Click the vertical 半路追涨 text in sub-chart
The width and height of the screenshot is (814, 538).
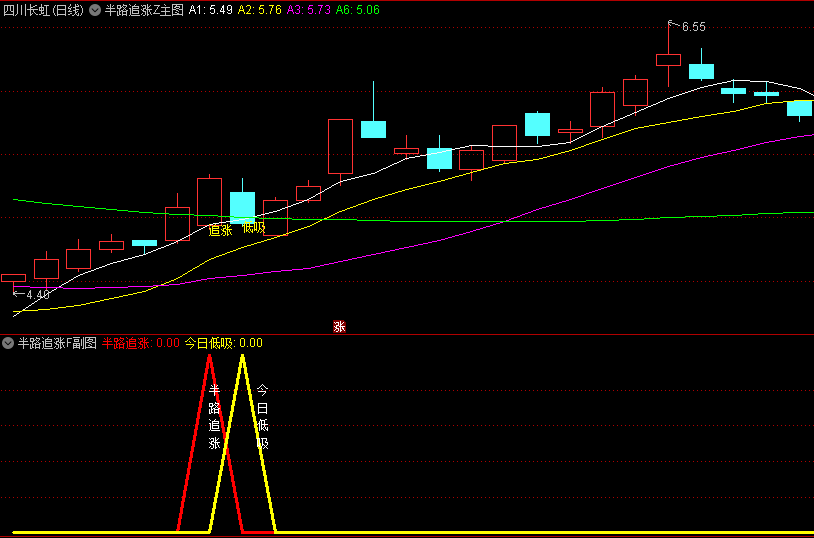[x=214, y=416]
